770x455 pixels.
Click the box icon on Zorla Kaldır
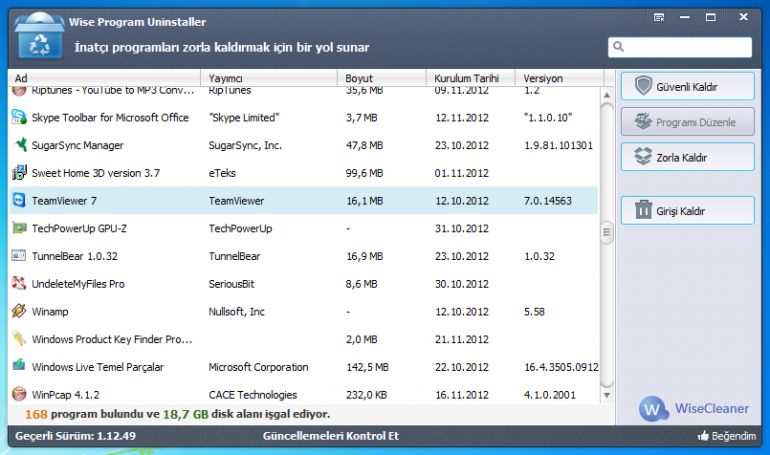pos(643,157)
